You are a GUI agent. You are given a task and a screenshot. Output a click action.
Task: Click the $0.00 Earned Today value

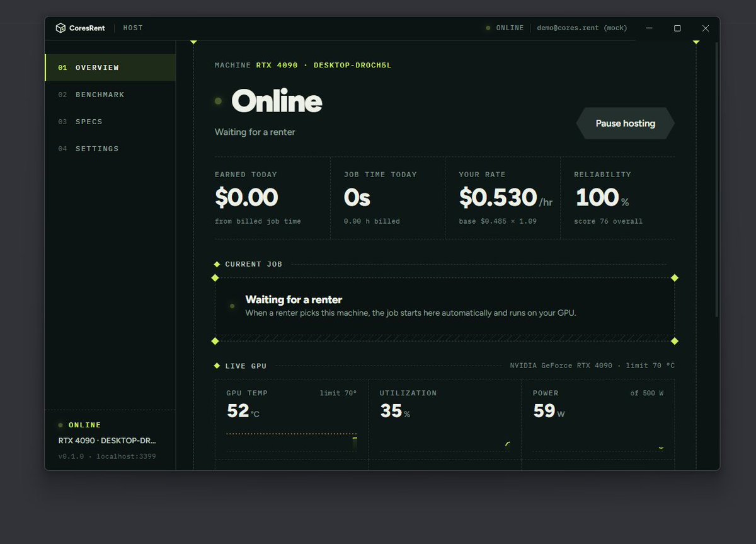click(246, 197)
